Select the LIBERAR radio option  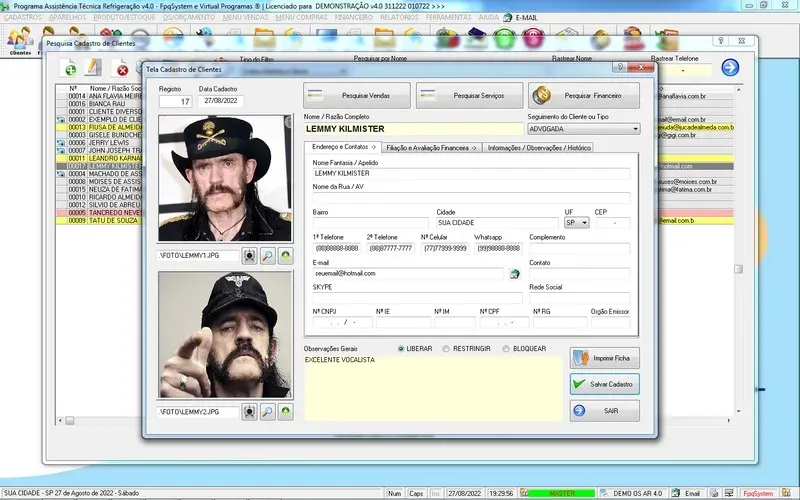pyautogui.click(x=402, y=349)
